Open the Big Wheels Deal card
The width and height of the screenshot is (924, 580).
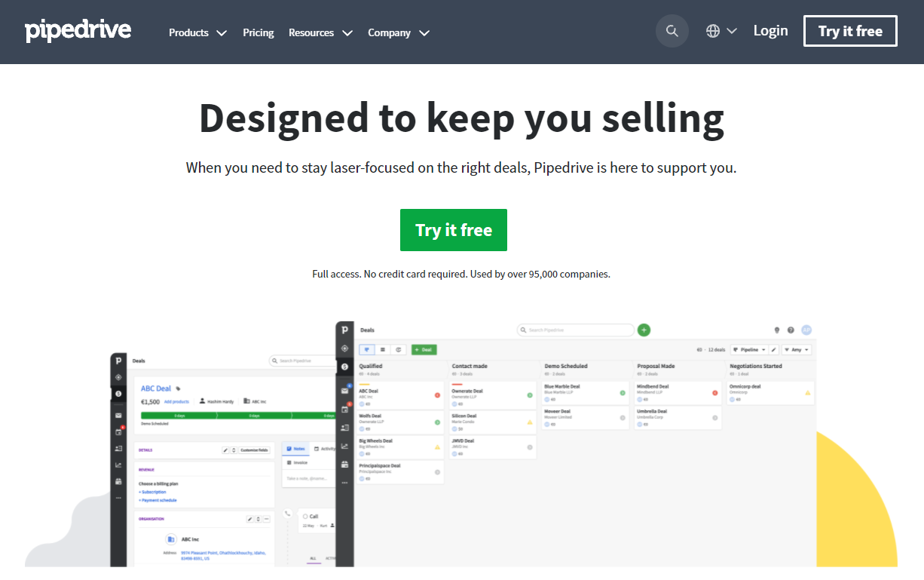point(400,447)
